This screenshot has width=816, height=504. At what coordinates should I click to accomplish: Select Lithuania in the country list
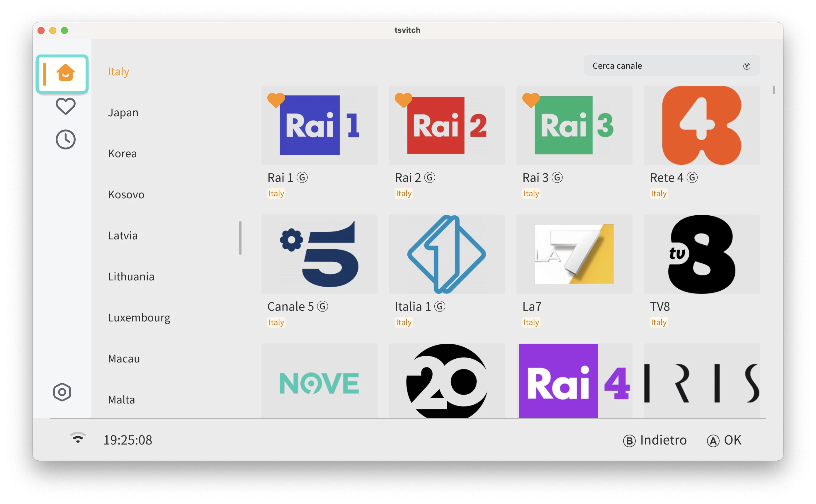[x=131, y=277]
